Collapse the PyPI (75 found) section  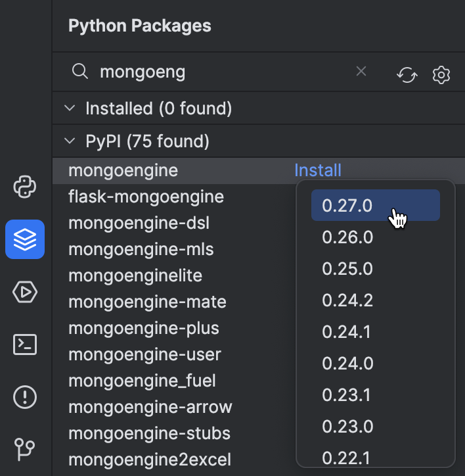tap(70, 141)
